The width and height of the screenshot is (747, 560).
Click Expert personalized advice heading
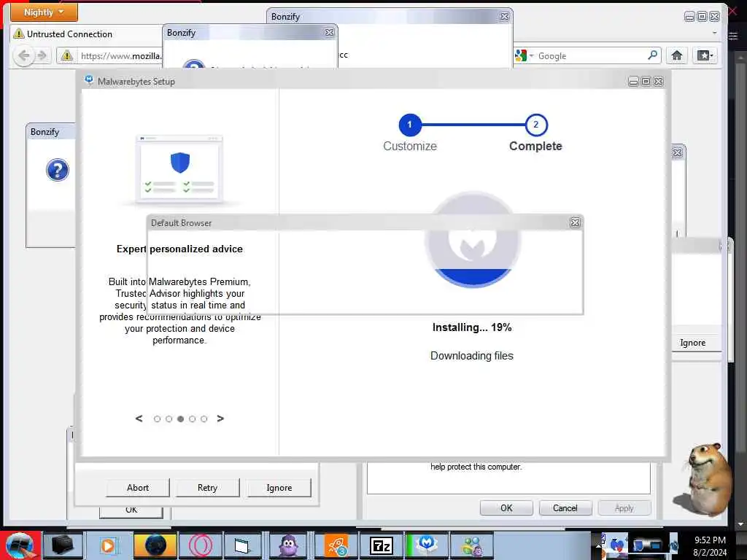[179, 249]
